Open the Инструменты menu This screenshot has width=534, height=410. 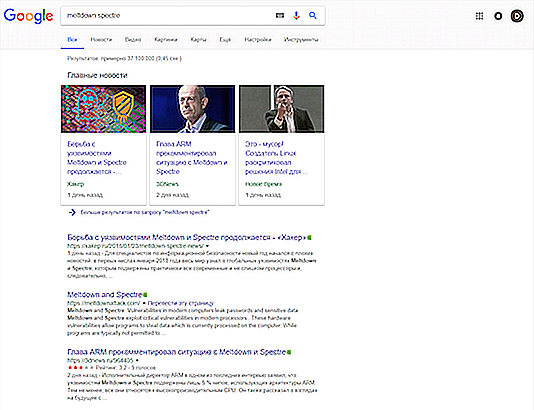pos(301,40)
